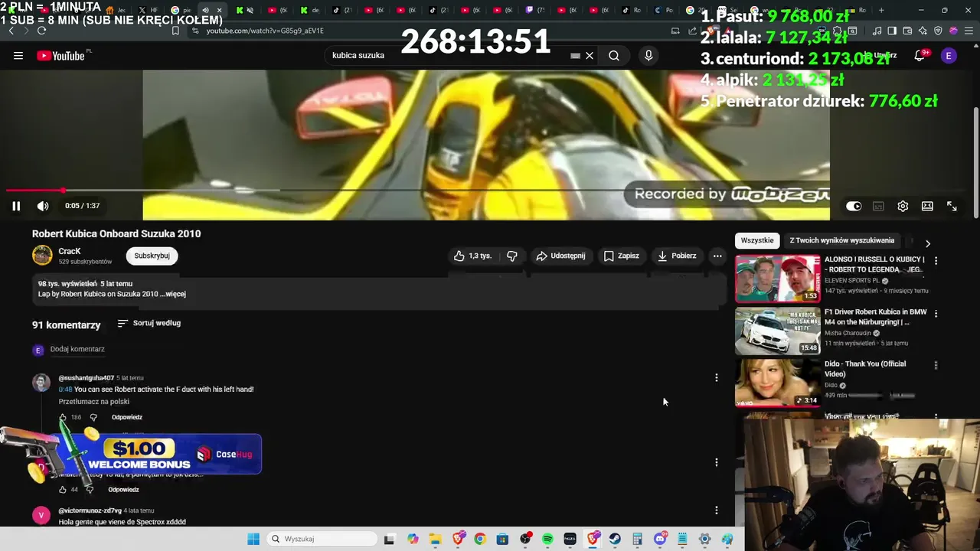Image resolution: width=980 pixels, height=551 pixels.
Task: Toggle the autoplay switch in the player
Action: tap(854, 206)
